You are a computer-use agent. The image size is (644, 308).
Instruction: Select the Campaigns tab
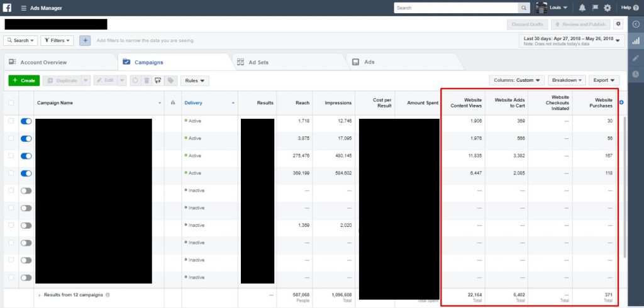coord(174,62)
